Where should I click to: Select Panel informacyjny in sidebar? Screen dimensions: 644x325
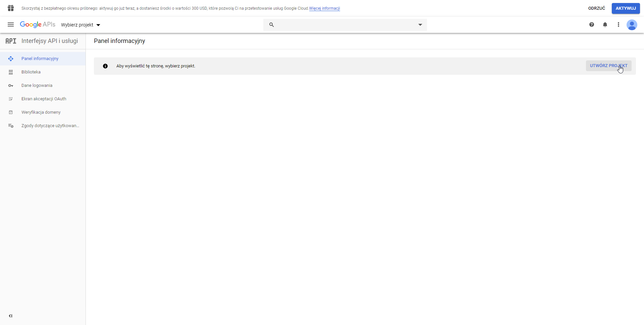(40, 59)
